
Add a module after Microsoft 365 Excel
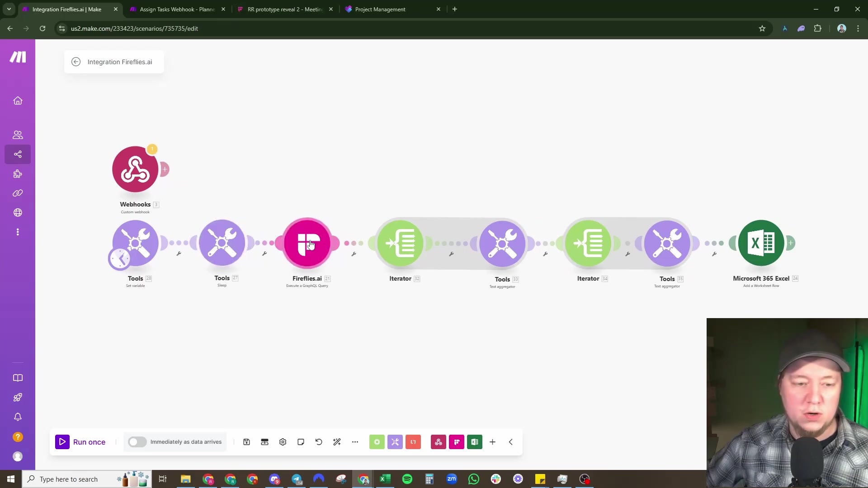click(x=791, y=243)
